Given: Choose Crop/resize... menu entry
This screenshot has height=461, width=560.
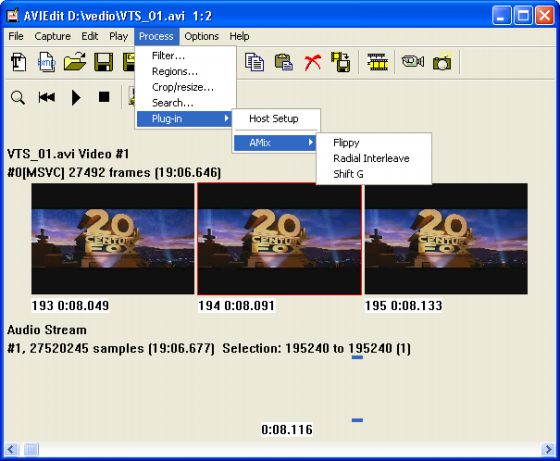Looking at the screenshot, I should tap(185, 87).
